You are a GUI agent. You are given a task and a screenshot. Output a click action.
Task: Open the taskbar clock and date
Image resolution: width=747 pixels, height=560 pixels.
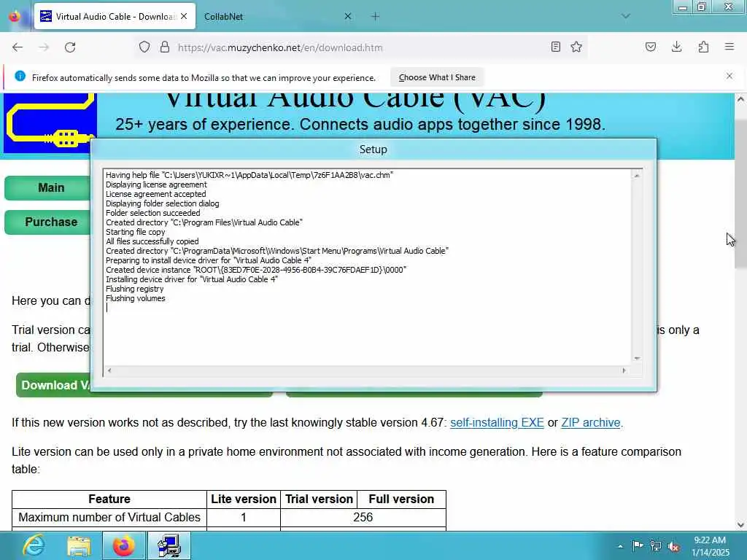pyautogui.click(x=710, y=546)
